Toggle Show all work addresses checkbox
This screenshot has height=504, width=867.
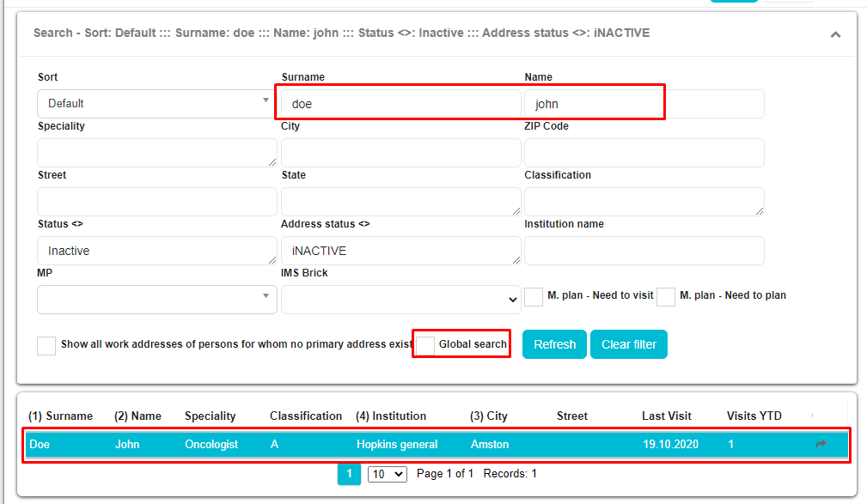coord(46,345)
